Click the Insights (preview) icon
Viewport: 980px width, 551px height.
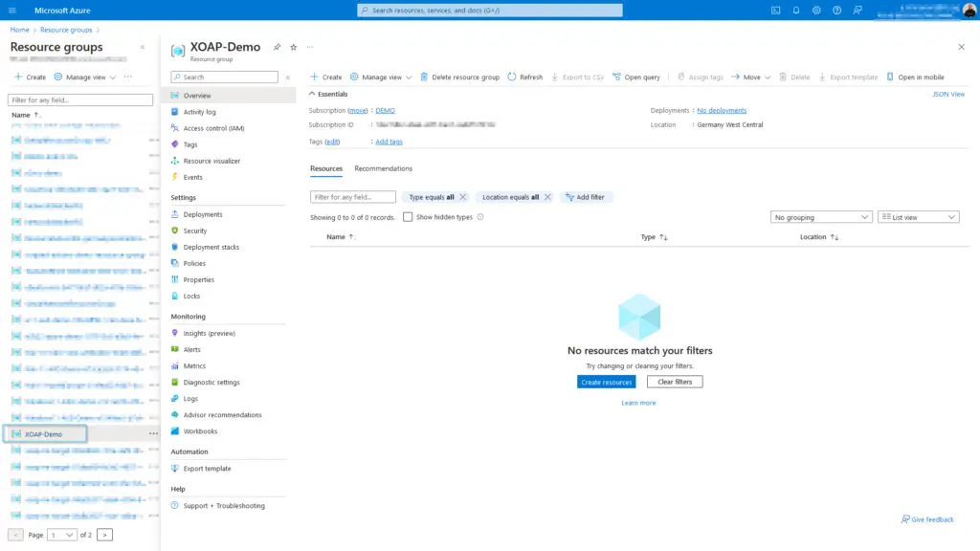175,333
